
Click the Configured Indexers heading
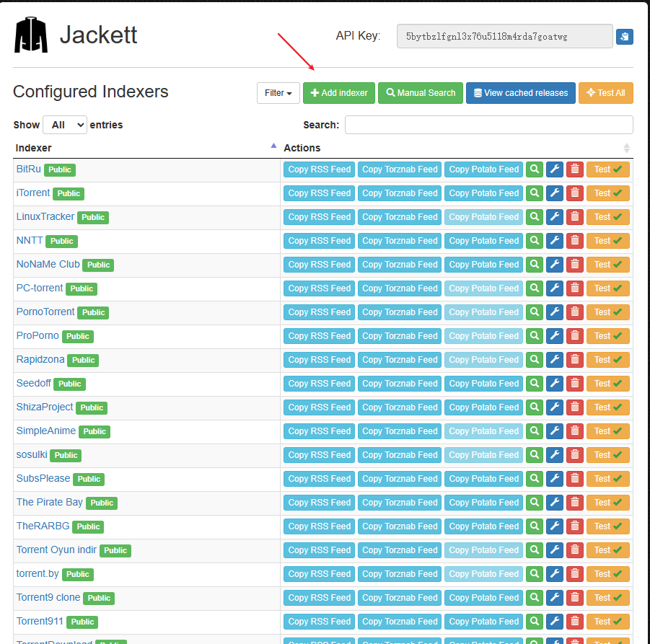point(90,92)
